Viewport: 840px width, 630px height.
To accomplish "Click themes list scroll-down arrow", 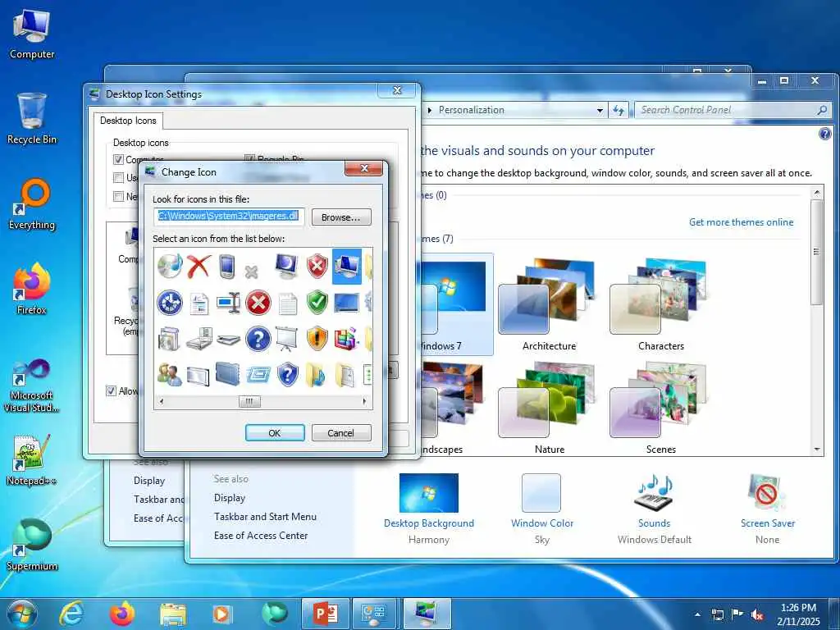I will (x=817, y=450).
